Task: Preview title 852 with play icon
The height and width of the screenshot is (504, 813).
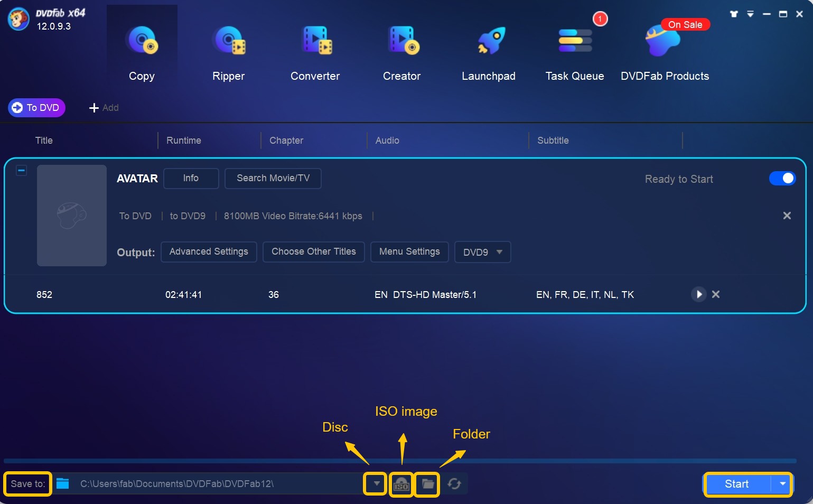Action: [x=699, y=294]
